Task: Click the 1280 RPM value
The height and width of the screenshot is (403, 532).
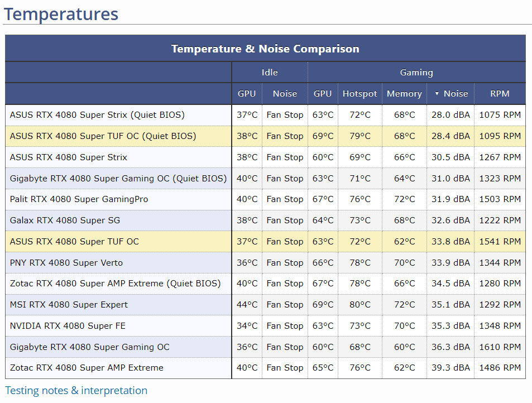Action: click(x=500, y=284)
